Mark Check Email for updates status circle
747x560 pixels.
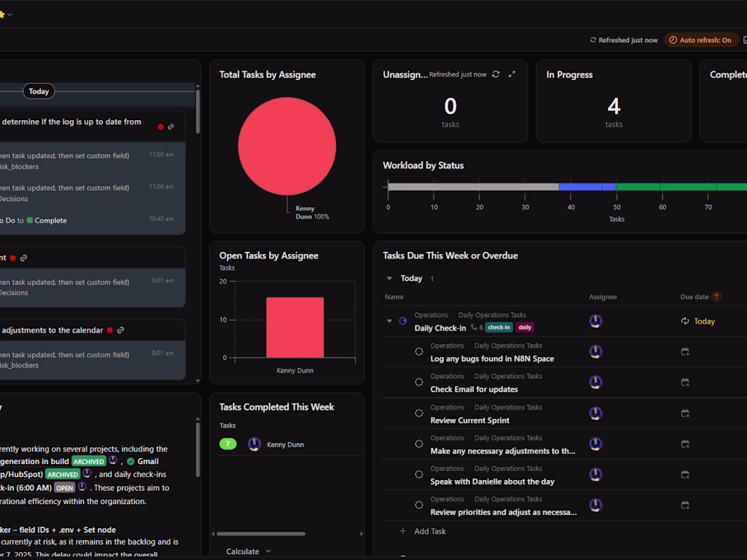point(419,382)
